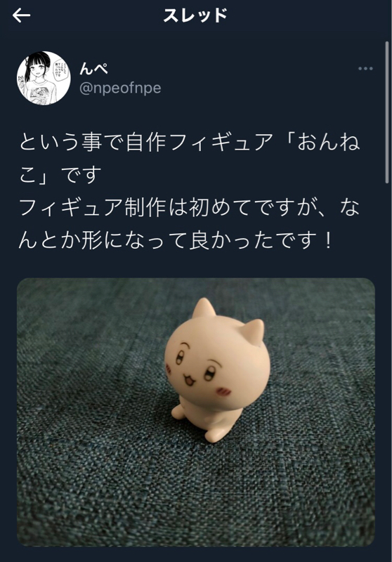Open the attached cat figure photo
The image size is (392, 562).
click(x=196, y=412)
